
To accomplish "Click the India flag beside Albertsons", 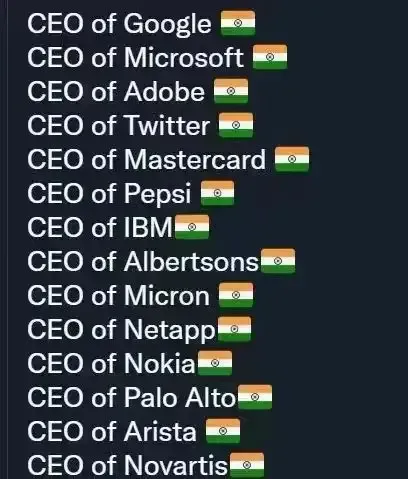I will (x=278, y=261).
